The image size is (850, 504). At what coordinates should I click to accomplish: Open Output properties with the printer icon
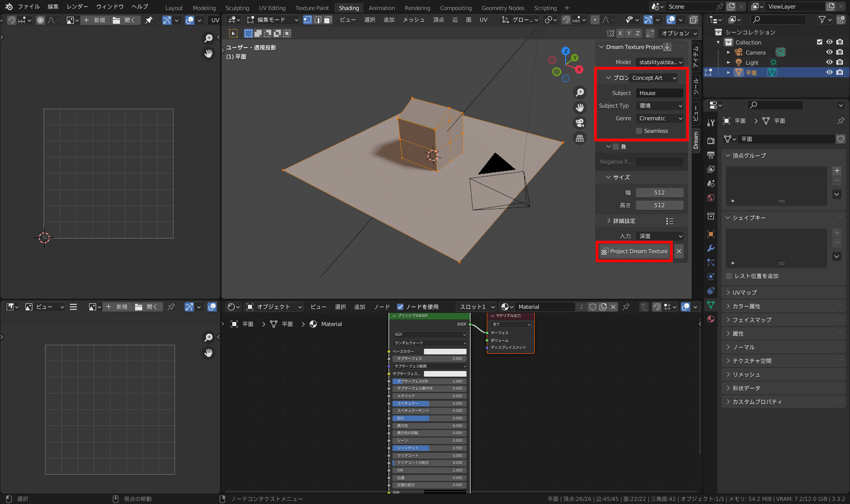pyautogui.click(x=710, y=155)
